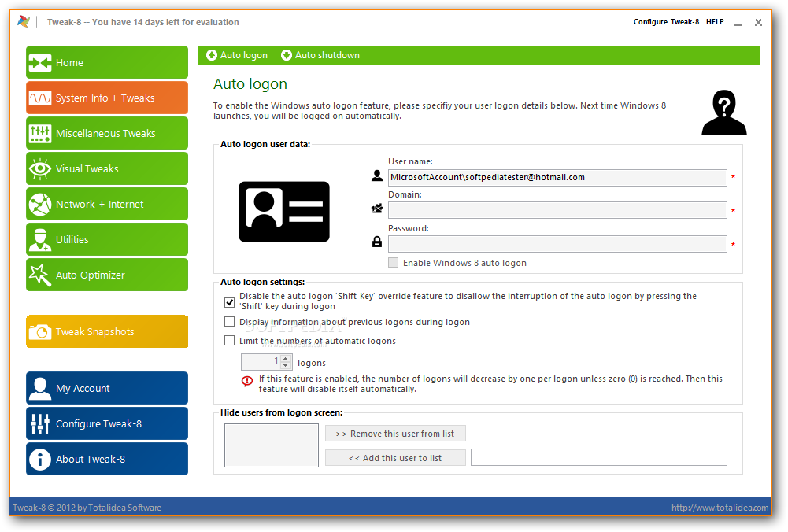Visit http://www.totalidea.com link
788x532 pixels.
(x=720, y=508)
